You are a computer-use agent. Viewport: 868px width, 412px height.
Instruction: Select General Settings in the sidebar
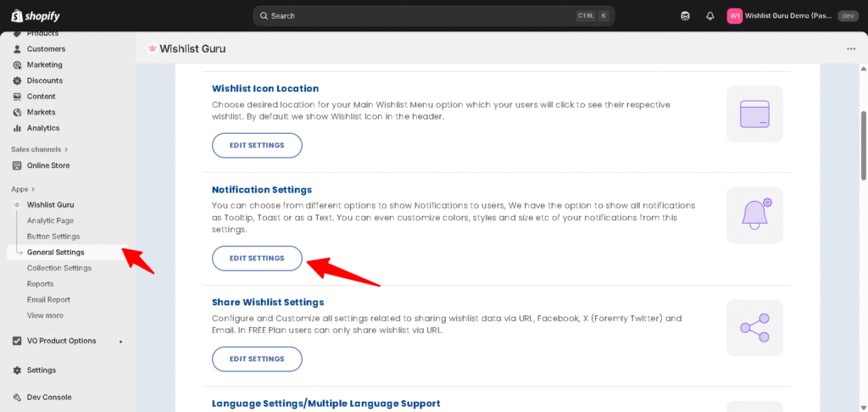(55, 252)
